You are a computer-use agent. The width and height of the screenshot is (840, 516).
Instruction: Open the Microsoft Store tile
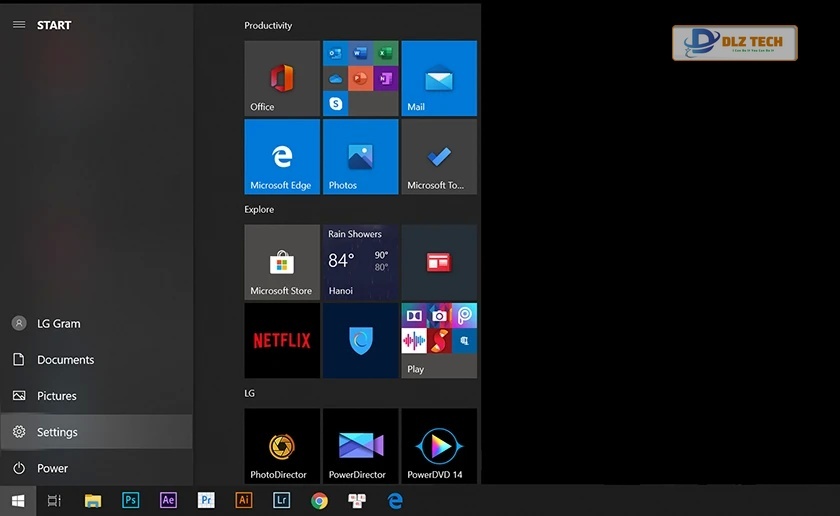[282, 262]
